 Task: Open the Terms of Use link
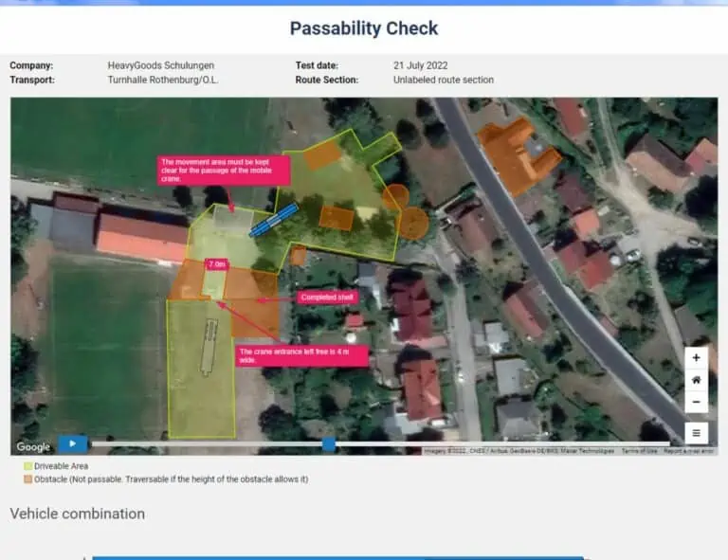tap(638, 451)
